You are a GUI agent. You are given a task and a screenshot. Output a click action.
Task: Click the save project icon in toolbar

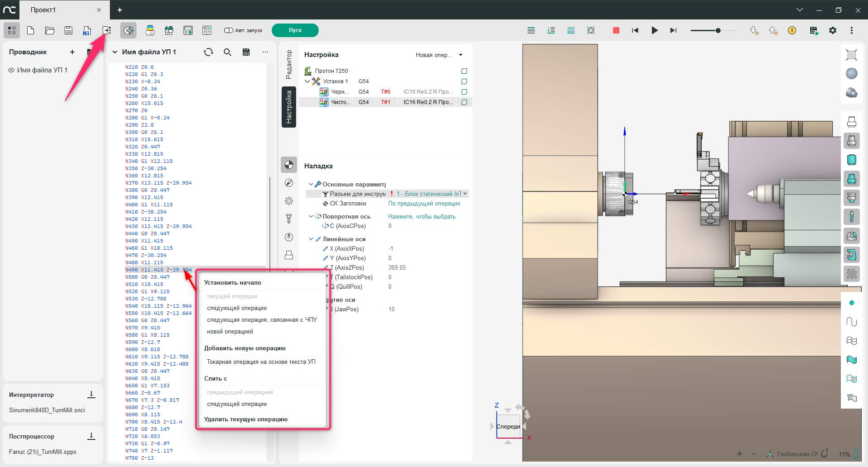point(68,30)
